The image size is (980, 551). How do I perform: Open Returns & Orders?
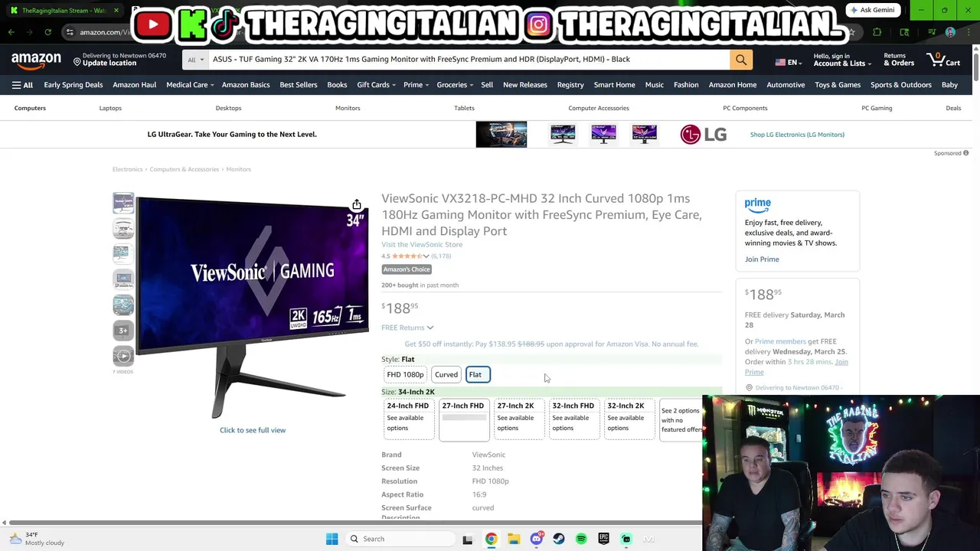tap(899, 60)
